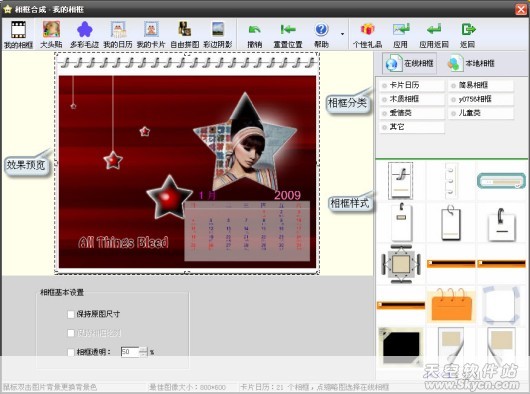Screen dimensions: 530x394
Task: Click the 撤销 undo arrow icon
Action: (255, 34)
